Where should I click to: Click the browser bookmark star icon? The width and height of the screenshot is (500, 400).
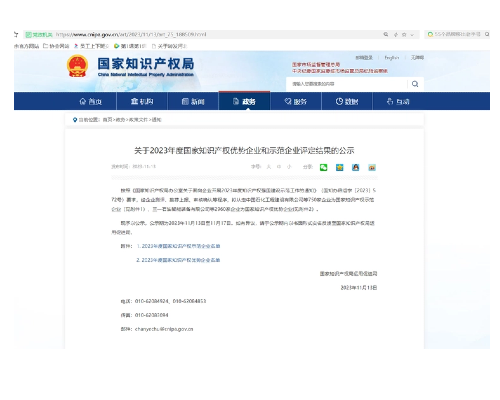(404, 35)
